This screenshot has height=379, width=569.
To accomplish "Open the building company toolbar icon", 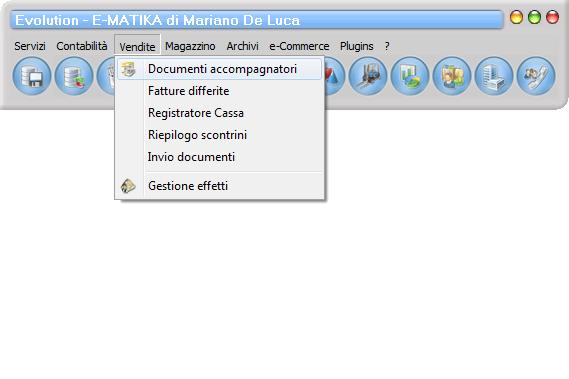I will click(x=494, y=76).
